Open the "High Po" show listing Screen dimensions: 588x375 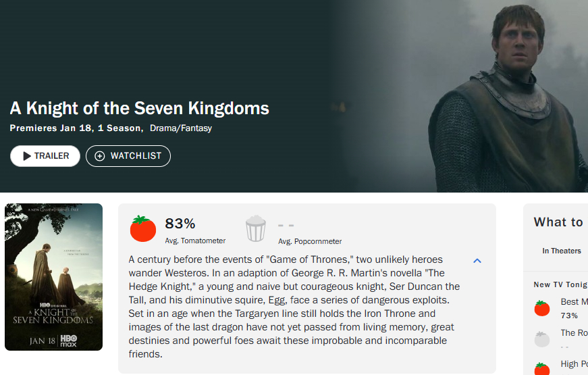(x=574, y=364)
